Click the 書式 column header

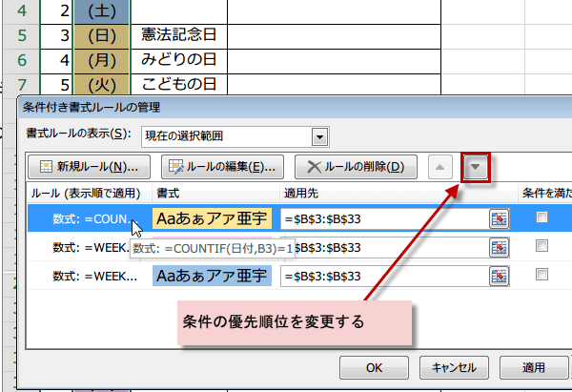tap(216, 193)
